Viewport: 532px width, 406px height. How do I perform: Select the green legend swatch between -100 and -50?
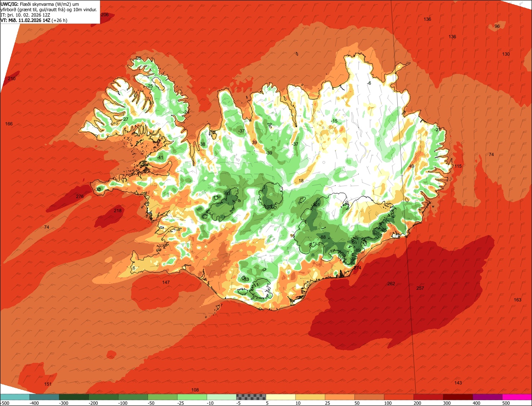[133, 397]
